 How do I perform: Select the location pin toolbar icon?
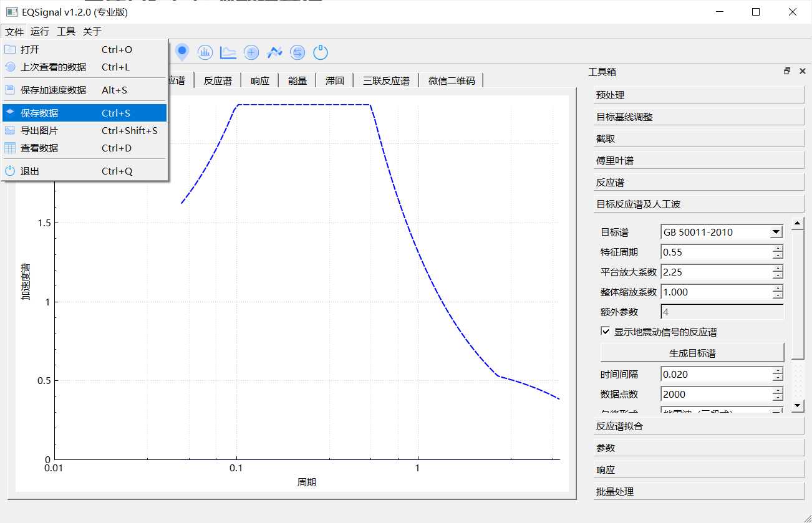[182, 52]
